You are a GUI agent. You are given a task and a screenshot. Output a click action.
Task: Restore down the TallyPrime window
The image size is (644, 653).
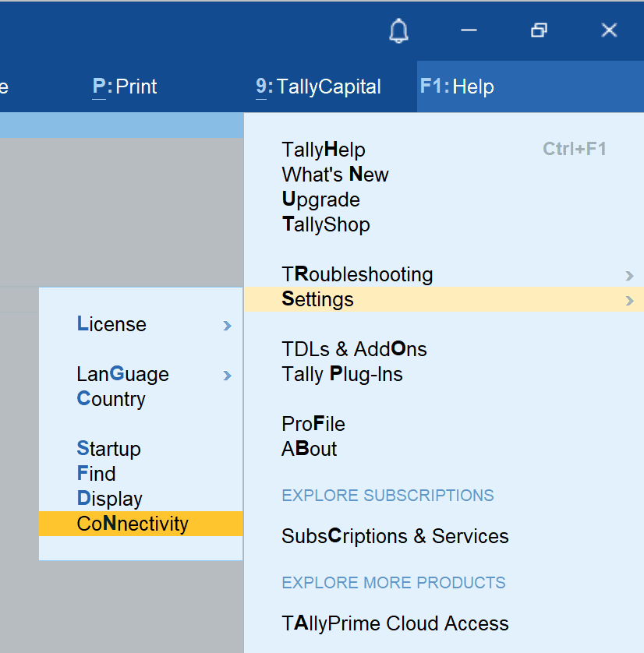click(539, 30)
